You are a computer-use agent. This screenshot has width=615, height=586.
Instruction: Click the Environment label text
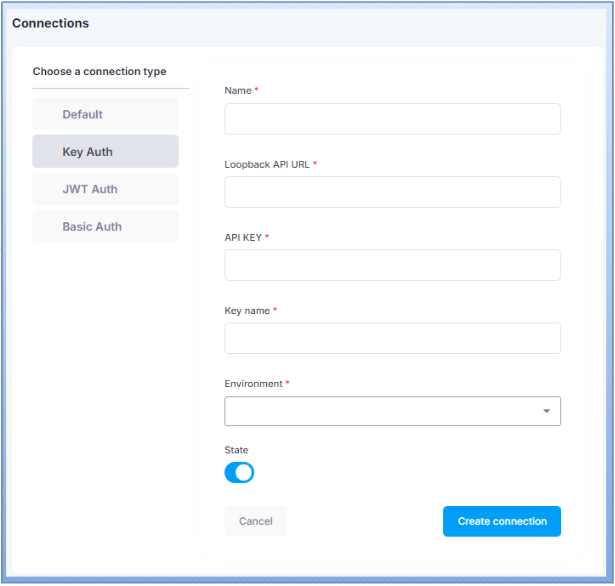(254, 384)
